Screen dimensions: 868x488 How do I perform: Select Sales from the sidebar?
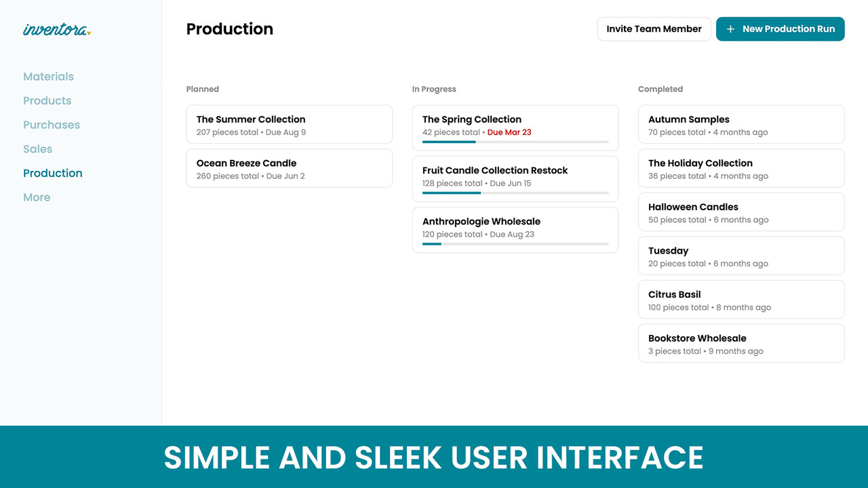(x=37, y=149)
